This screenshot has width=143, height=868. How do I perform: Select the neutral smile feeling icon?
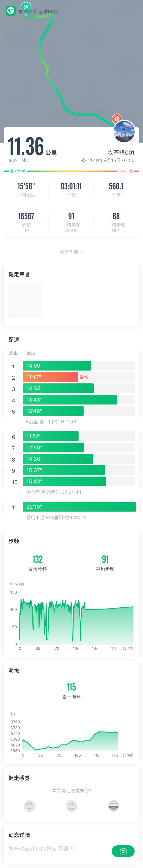tap(71, 806)
